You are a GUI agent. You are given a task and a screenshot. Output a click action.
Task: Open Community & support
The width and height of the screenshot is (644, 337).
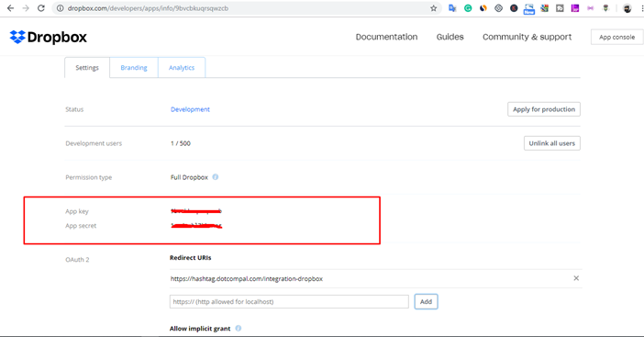coord(527,37)
